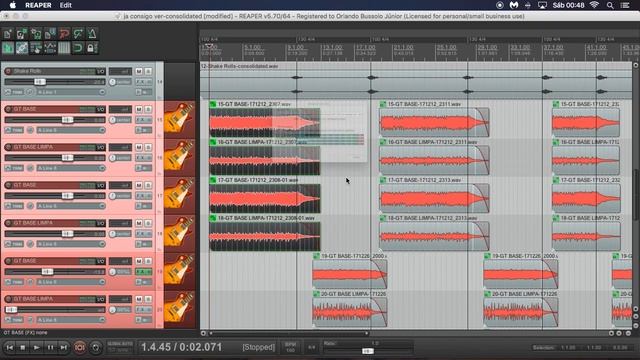Open Project Settings from the toolbar

pos(50,33)
